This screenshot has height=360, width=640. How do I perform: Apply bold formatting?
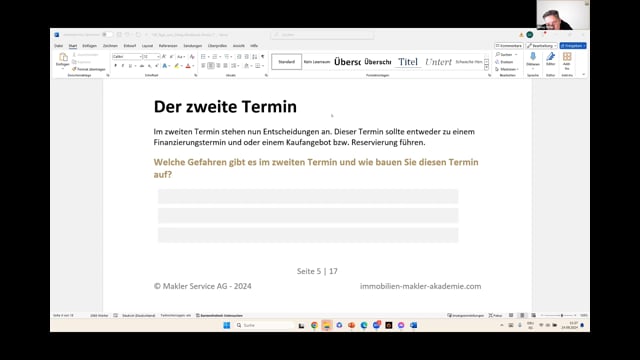pos(116,66)
